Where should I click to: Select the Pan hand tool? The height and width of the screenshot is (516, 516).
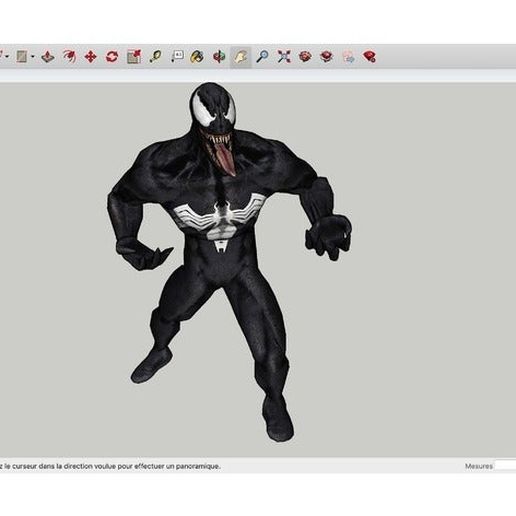pos(241,57)
